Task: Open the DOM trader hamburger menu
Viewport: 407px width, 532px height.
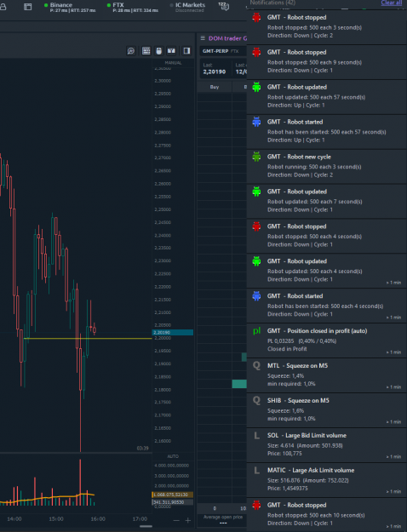Action: pyautogui.click(x=203, y=38)
